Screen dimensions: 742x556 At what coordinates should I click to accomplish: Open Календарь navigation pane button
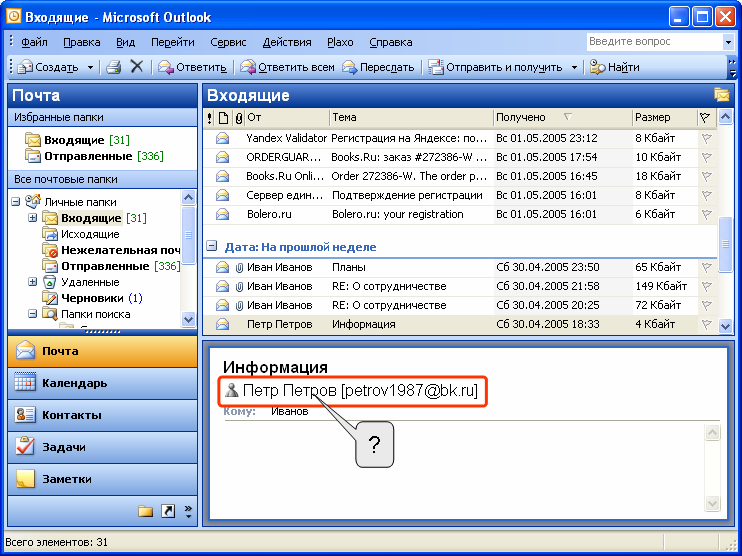point(102,383)
